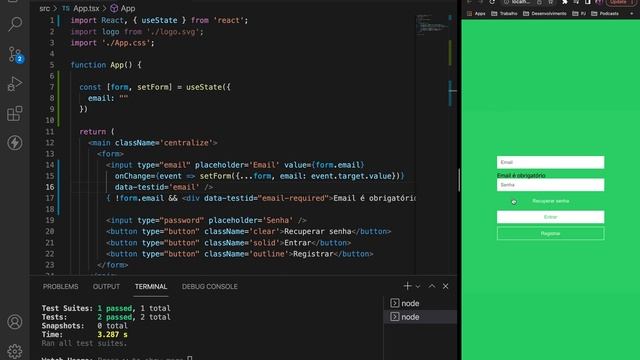Open the Accounts menu icon

(x=15, y=322)
